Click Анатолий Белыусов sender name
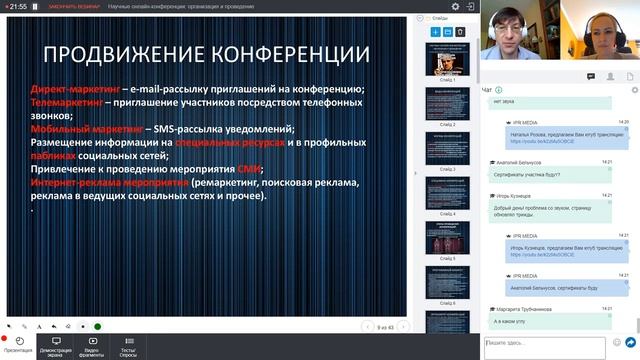The width and height of the screenshot is (640, 360). [x=518, y=162]
